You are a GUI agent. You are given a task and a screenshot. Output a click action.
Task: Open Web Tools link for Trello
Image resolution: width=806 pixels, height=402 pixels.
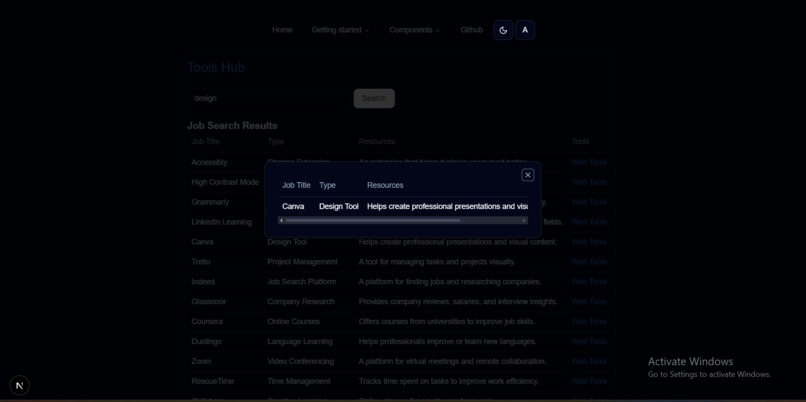click(x=589, y=262)
